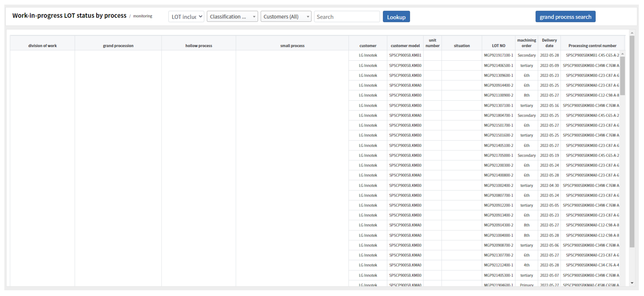The image size is (644, 296).
Task: Click the monitoring breadcrumb text
Action: tap(142, 16)
